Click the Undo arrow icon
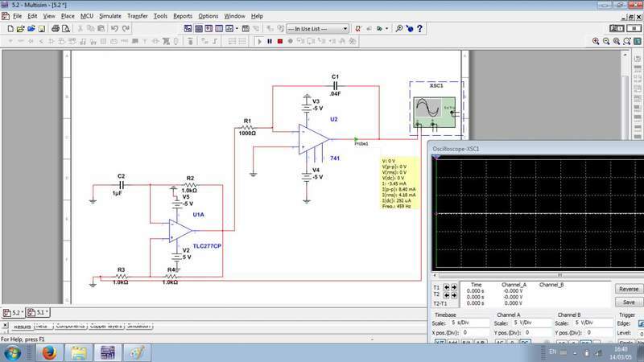 pyautogui.click(x=114, y=28)
